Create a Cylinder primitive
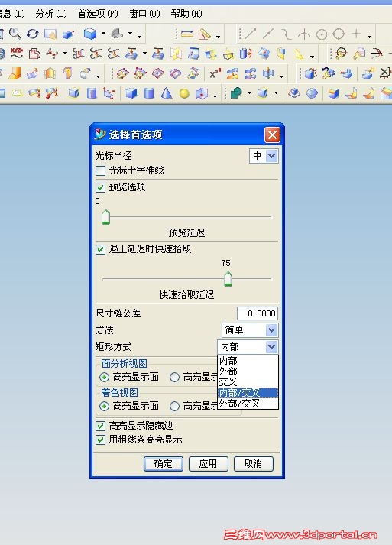Screen dimensions: 392x545 pyautogui.click(x=149, y=93)
